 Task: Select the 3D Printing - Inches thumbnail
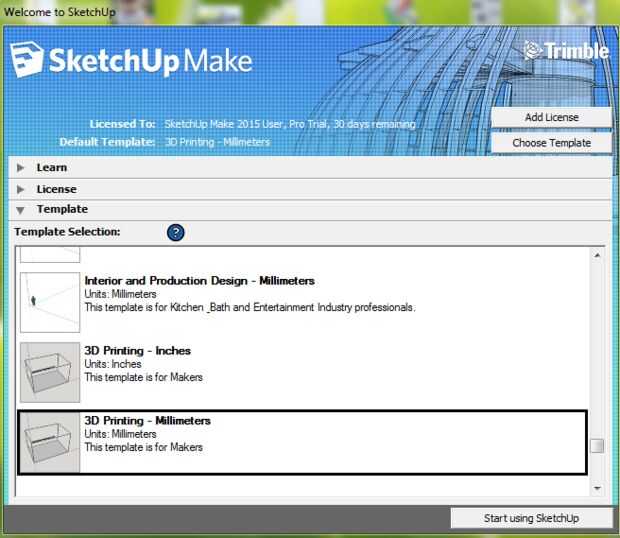[x=50, y=372]
